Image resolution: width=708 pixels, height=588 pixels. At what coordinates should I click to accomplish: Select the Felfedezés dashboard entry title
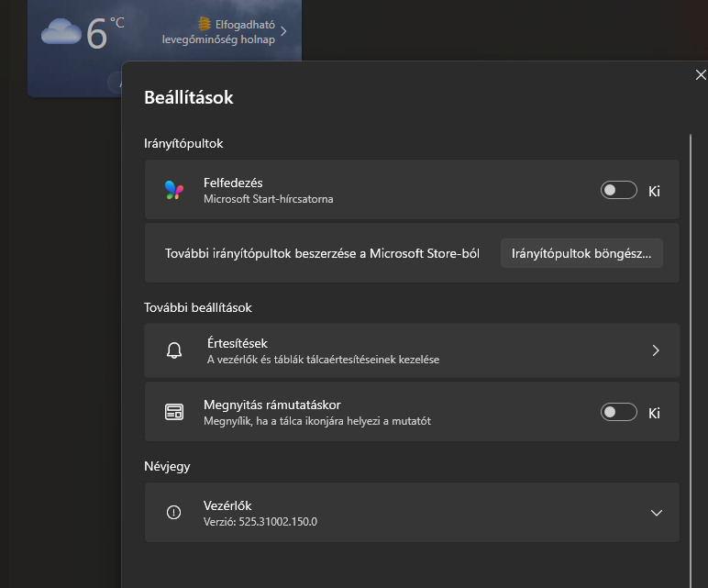tap(233, 183)
